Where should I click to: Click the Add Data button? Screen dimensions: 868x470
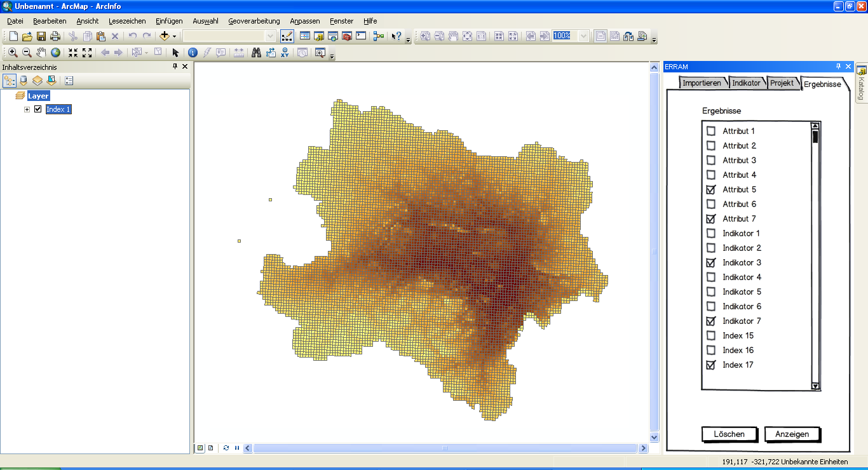pyautogui.click(x=165, y=36)
